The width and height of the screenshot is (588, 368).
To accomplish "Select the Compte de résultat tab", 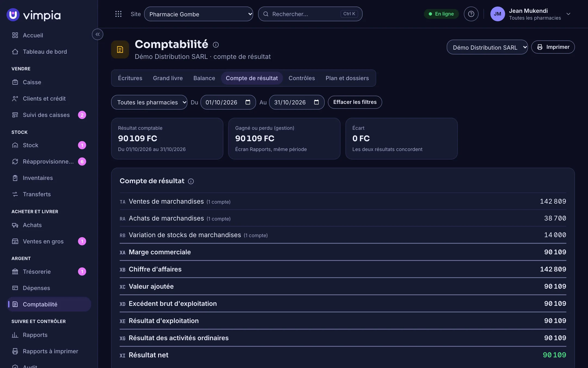I will pos(252,78).
